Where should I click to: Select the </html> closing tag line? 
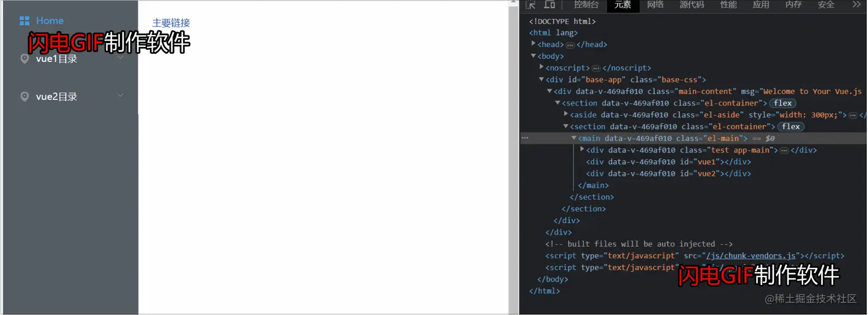tap(544, 291)
